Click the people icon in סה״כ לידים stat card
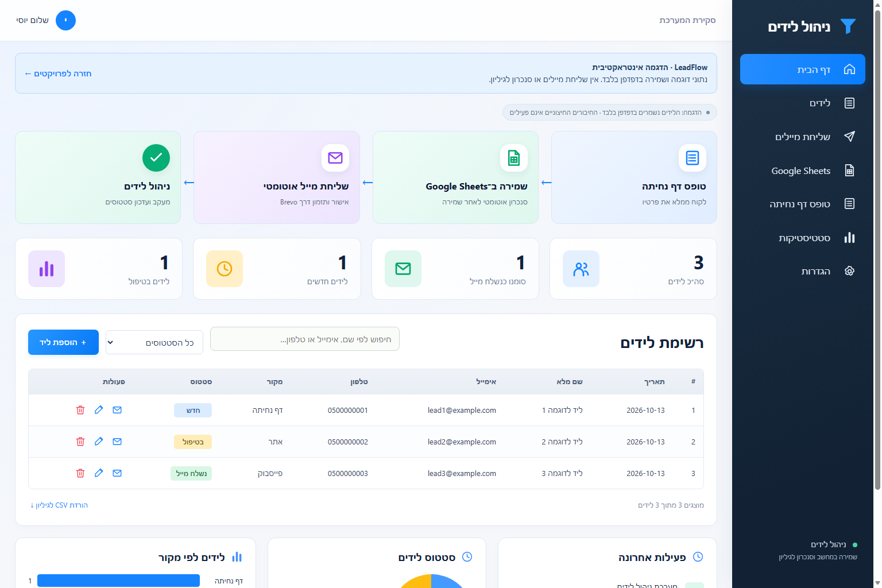This screenshot has width=882, height=588. 581,269
